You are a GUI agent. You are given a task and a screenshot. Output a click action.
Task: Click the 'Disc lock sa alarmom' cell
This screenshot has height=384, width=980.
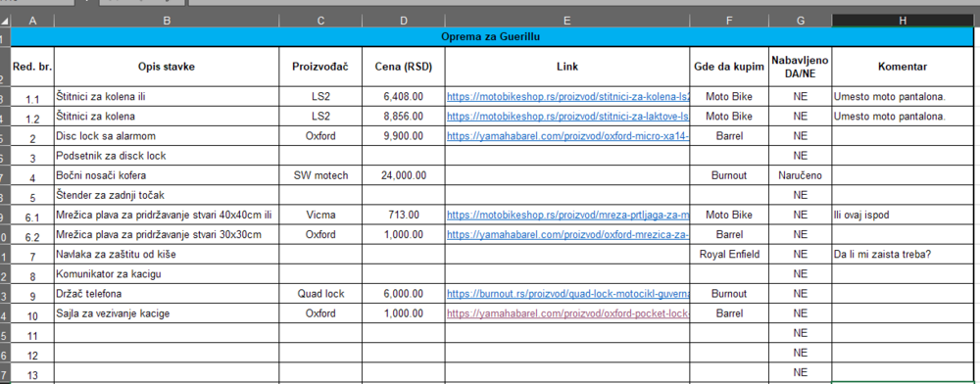coord(167,136)
